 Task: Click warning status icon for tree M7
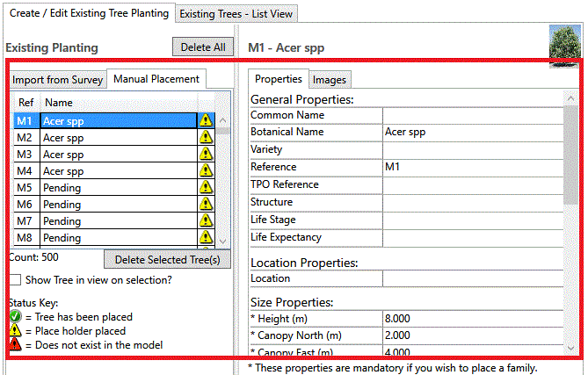pyautogui.click(x=206, y=221)
